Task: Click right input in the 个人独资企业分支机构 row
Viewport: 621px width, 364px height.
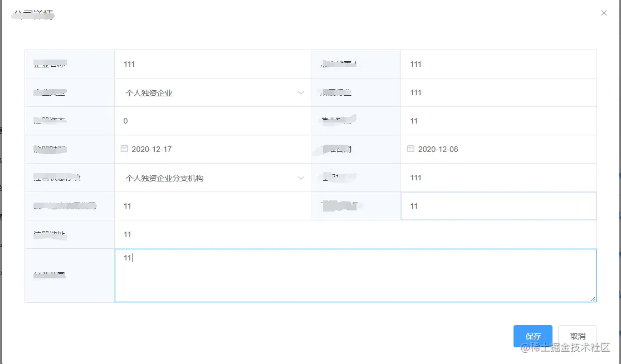Action: click(x=498, y=178)
